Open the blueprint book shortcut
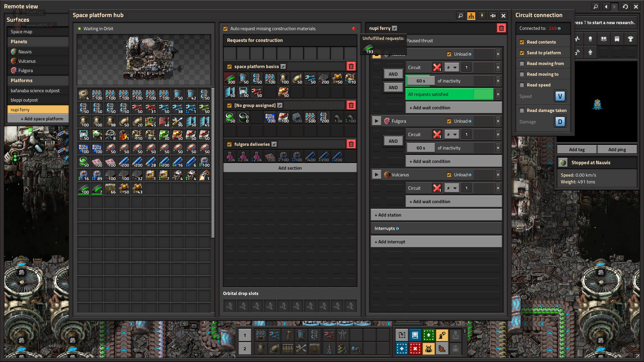The height and width of the screenshot is (362, 644). click(415, 335)
